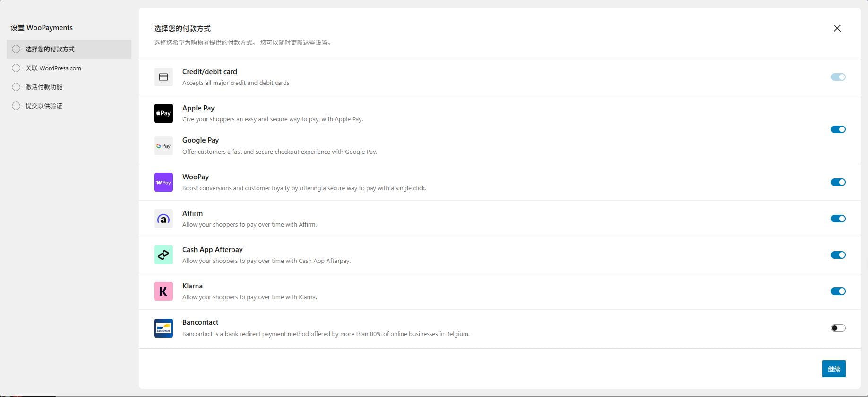Go to the 激活付款功能 step
This screenshot has width=868, height=397.
tap(44, 87)
